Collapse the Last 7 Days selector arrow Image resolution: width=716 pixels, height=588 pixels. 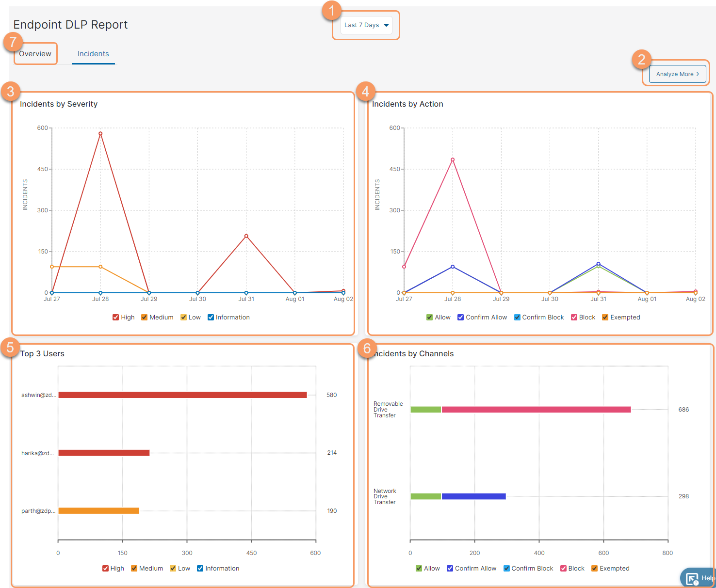(x=386, y=25)
